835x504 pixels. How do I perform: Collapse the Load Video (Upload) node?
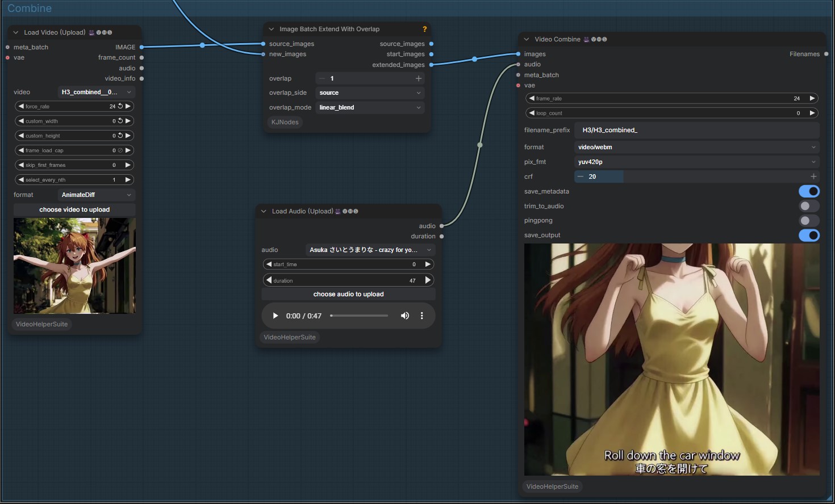(x=16, y=32)
